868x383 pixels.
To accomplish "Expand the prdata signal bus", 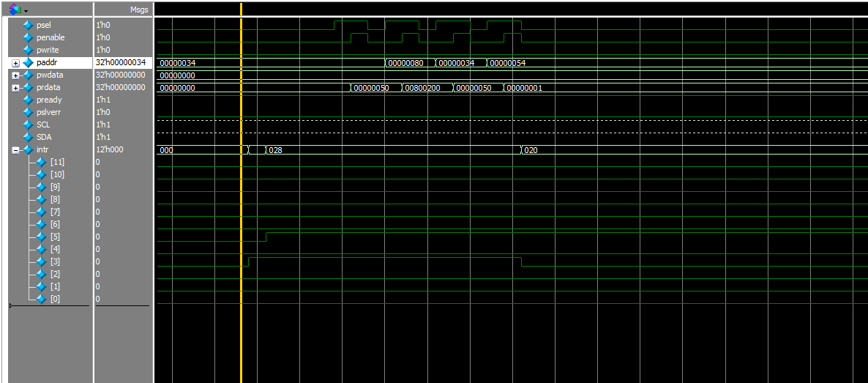I will click(x=16, y=88).
